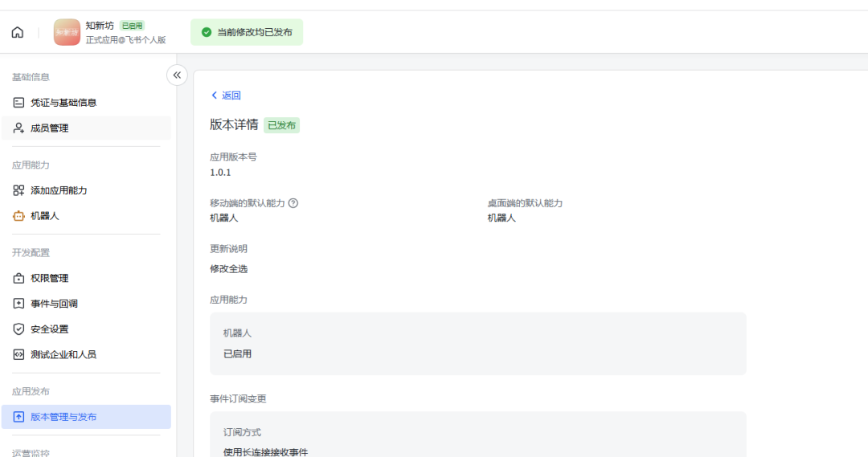The height and width of the screenshot is (457, 868).
Task: Click the 测试企业和人员 icon
Action: pos(19,354)
